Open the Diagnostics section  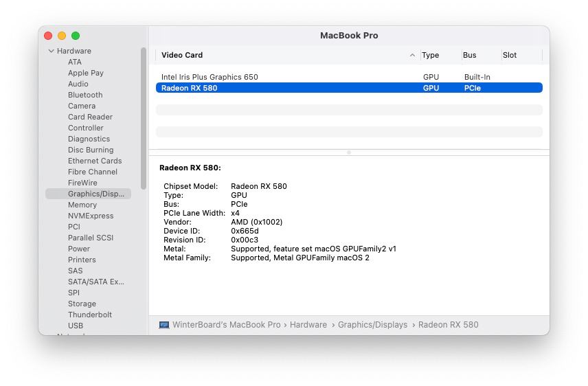pyautogui.click(x=89, y=139)
